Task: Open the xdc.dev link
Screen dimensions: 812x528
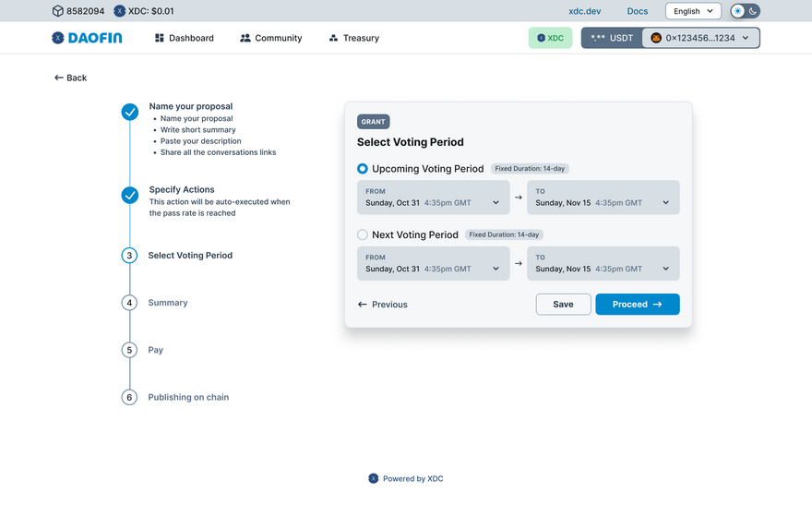Action: point(585,11)
